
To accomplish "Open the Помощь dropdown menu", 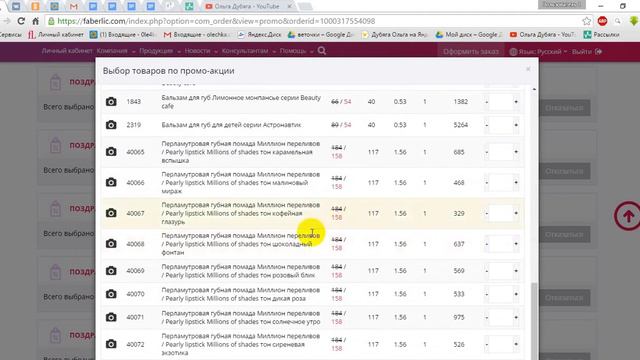I will click(x=296, y=51).
